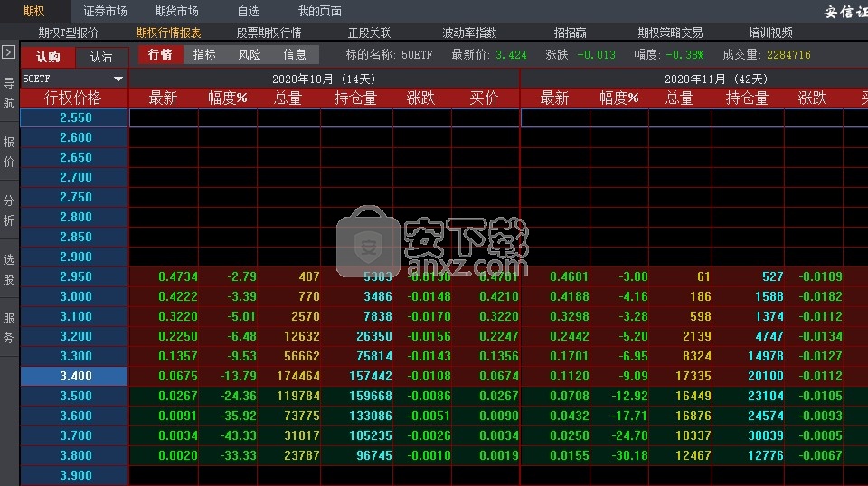The width and height of the screenshot is (868, 486).
Task: Select the 3.400 strike price row
Action: [x=75, y=375]
